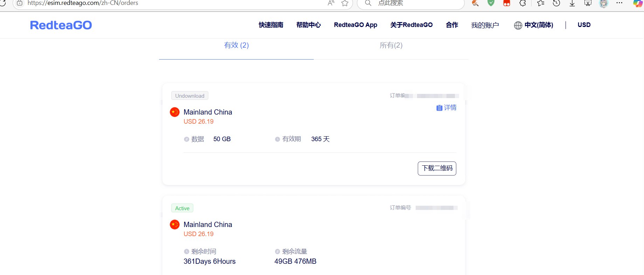Screen dimensions: 644x275
Task: Click the China flag in Active order
Action: (175, 225)
